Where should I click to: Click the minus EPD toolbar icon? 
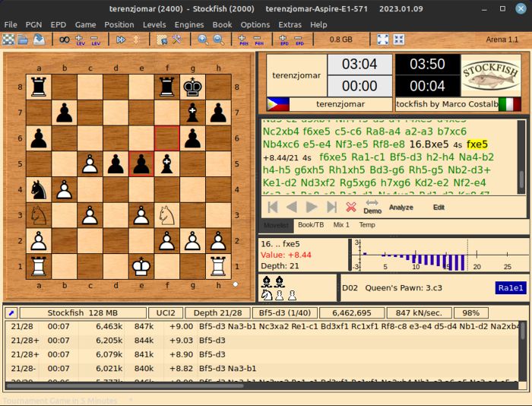click(299, 40)
